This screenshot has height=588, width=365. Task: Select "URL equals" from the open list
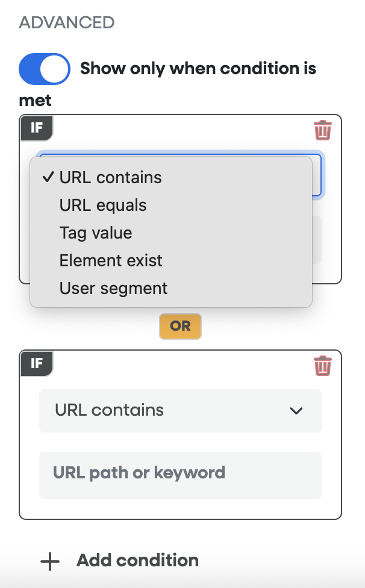click(x=103, y=205)
